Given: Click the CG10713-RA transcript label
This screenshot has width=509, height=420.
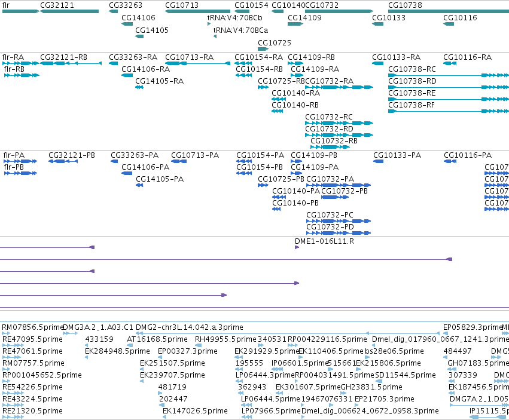Looking at the screenshot, I should click(189, 57).
